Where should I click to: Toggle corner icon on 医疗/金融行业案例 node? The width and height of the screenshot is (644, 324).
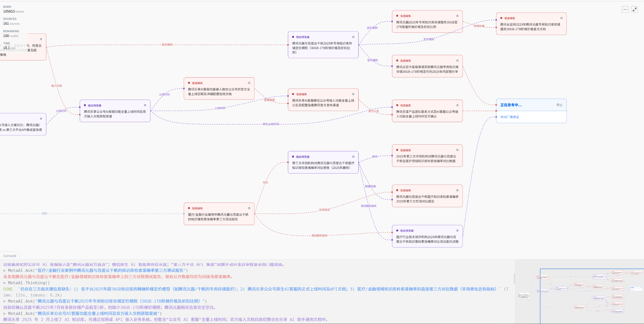(249, 208)
